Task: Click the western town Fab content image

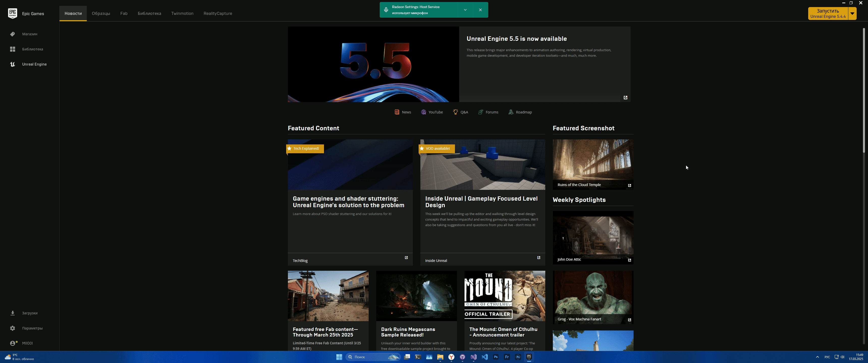Action: [328, 296]
